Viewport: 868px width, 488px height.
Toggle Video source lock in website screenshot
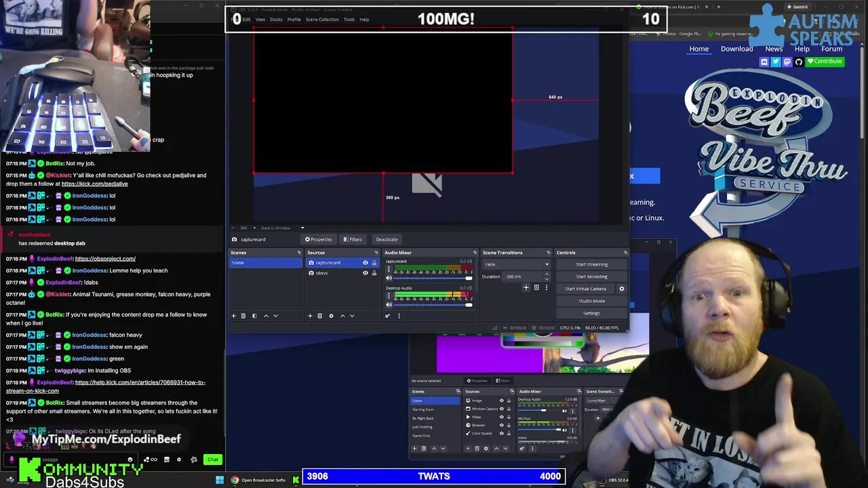click(509, 417)
